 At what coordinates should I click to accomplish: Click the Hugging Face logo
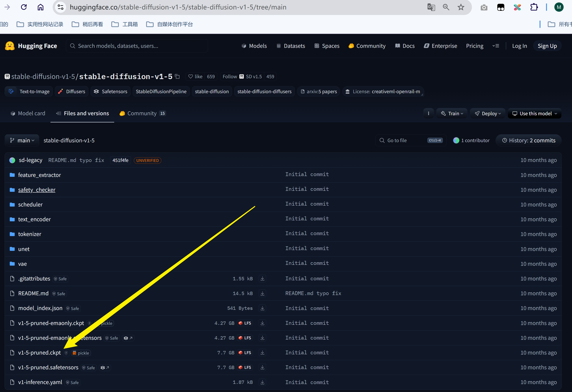coord(31,46)
